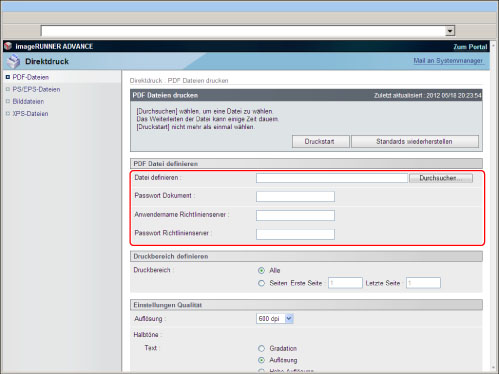Viewport: 499px width, 374px height.
Task: Select Gradation halftone radio button
Action: point(261,348)
